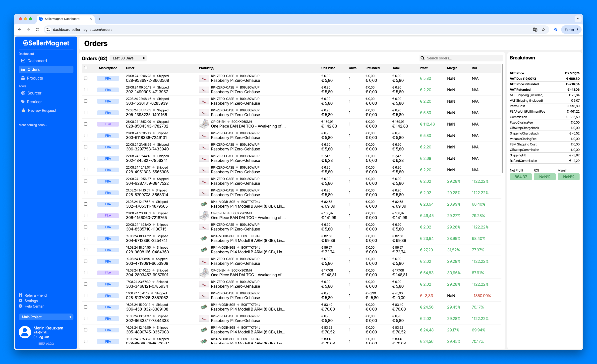Toggle the select-all orders checkbox
The width and height of the screenshot is (597, 364).
tap(86, 68)
